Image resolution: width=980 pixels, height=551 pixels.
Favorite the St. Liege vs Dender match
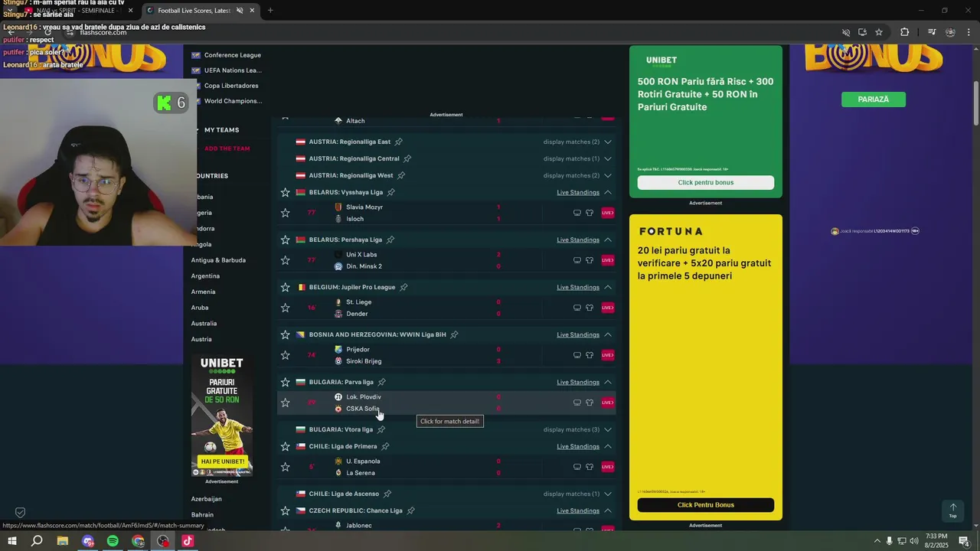click(x=285, y=308)
